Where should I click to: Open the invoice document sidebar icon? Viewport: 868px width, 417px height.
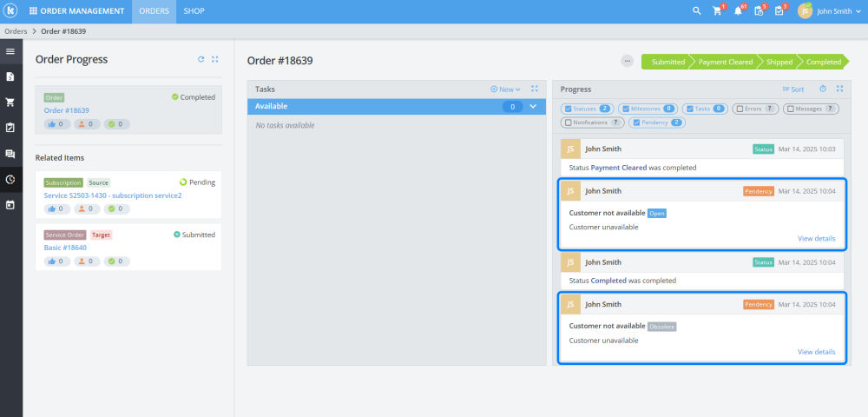[10, 76]
